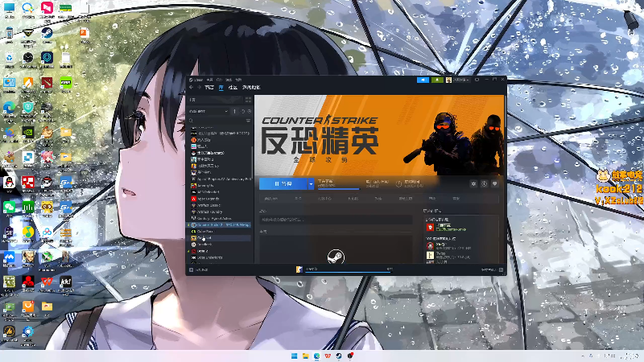Screen dimensions: 644x362
Task: Open Friends and Chat at bottom right
Action: click(x=492, y=269)
